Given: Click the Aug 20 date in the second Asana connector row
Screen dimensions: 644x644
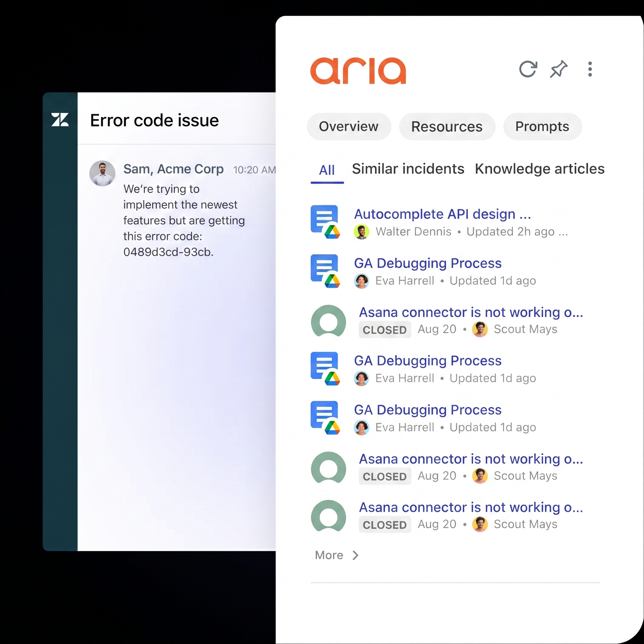Looking at the screenshot, I should pos(437,476).
